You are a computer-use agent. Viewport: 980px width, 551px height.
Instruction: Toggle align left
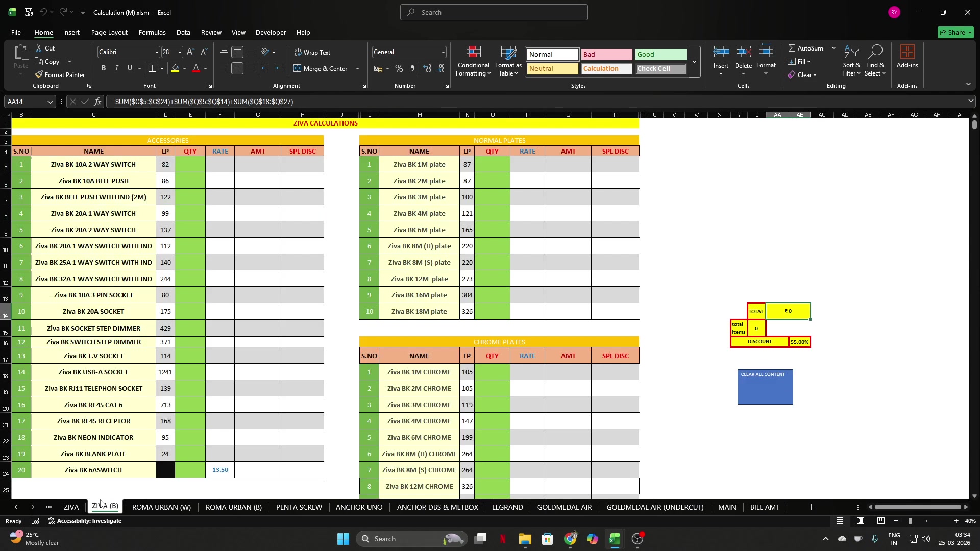[x=224, y=68]
